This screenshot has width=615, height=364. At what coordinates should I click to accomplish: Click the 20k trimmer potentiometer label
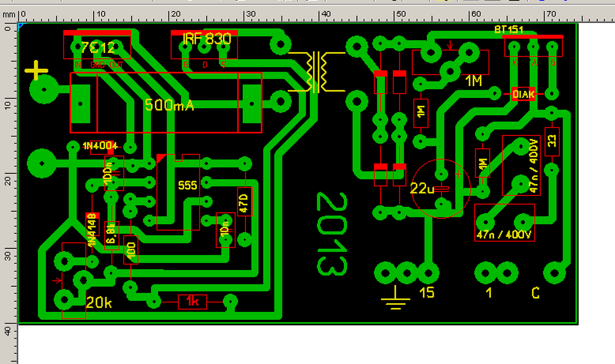(98, 303)
